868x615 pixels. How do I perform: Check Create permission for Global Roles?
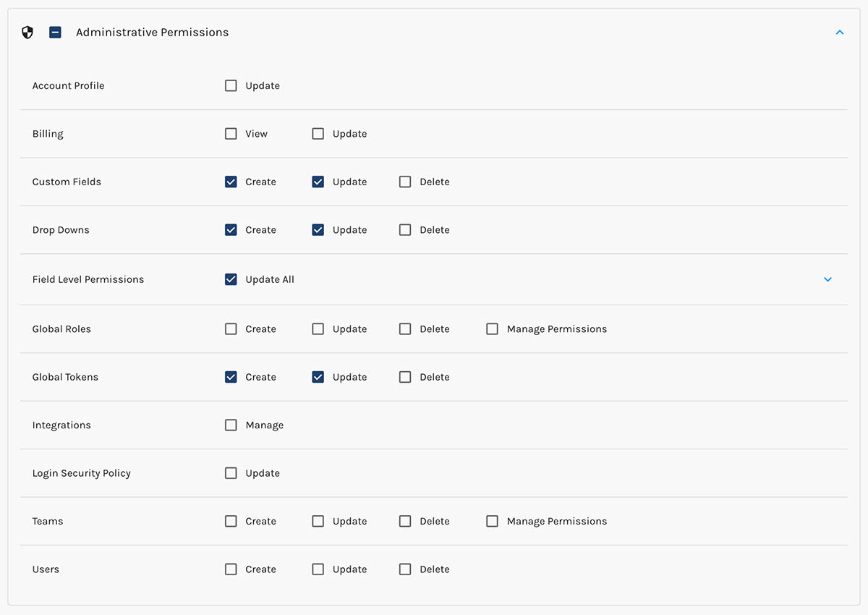pyautogui.click(x=231, y=328)
